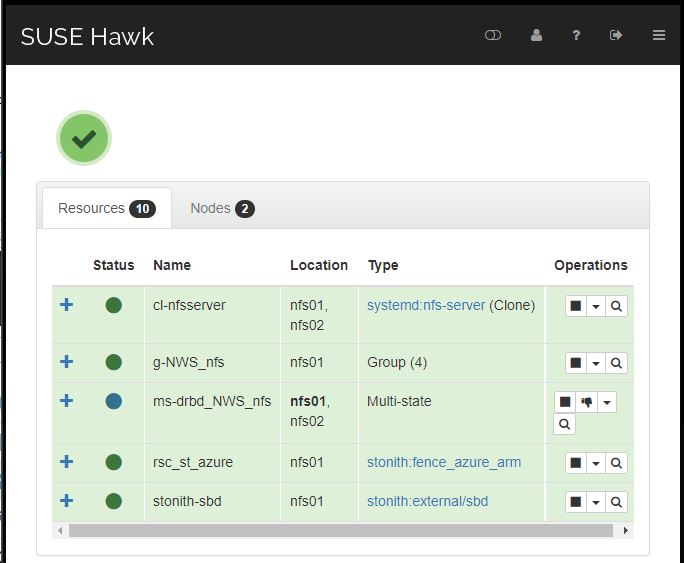Open the stonith:external/sbd link
This screenshot has height=563, width=684.
click(x=428, y=502)
